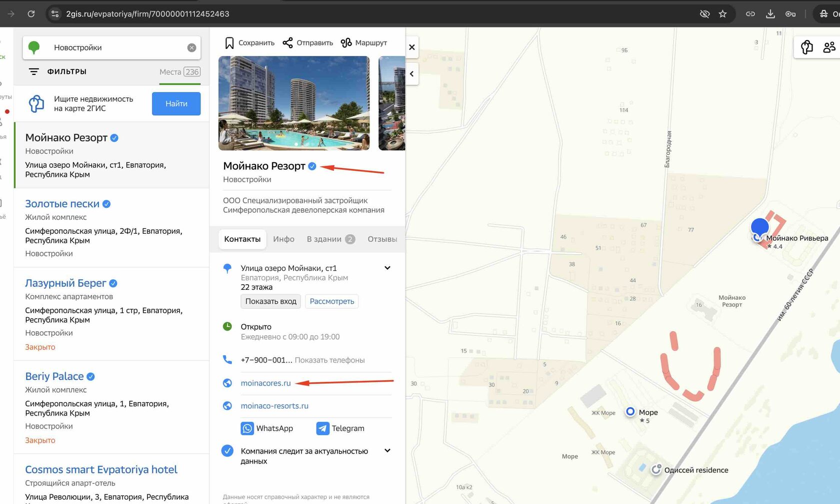Collapse panel with left chevron

point(412,74)
